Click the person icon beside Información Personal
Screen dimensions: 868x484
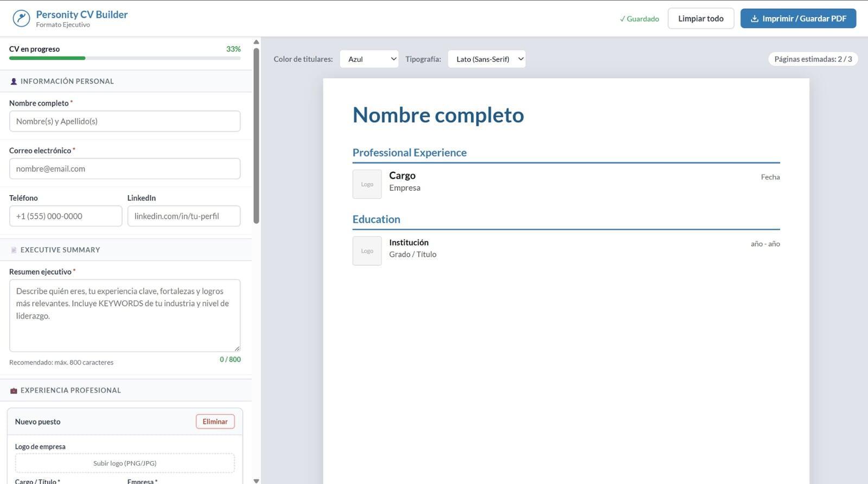click(14, 81)
